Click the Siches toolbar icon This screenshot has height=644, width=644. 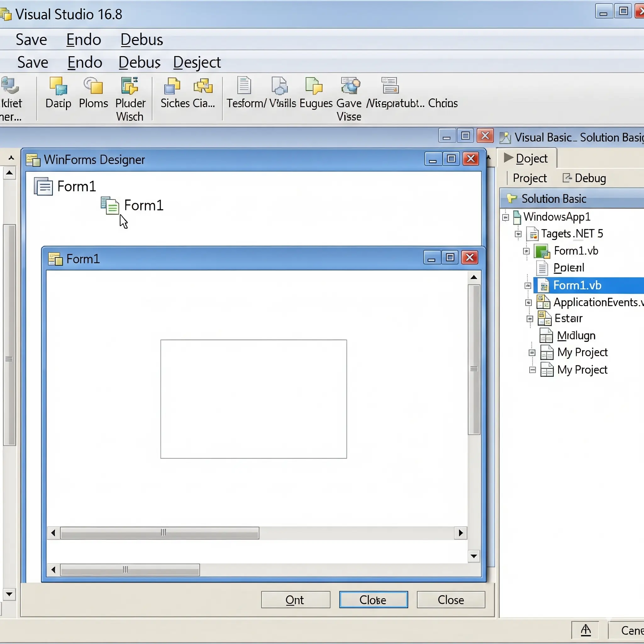(172, 86)
